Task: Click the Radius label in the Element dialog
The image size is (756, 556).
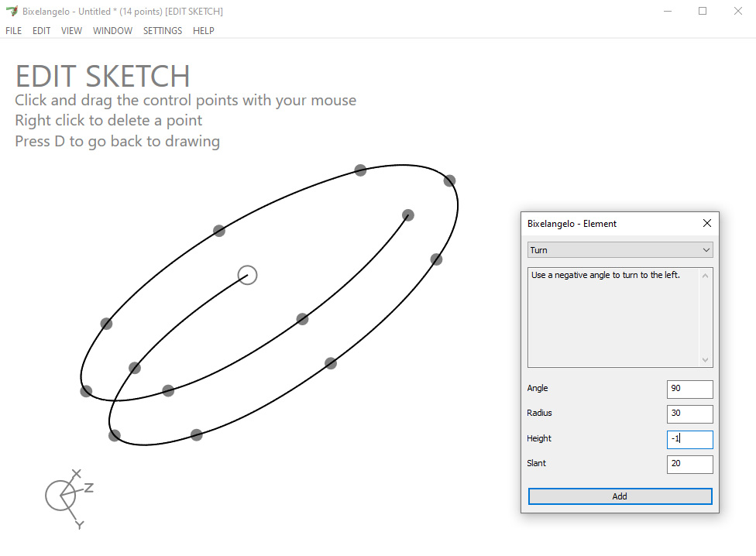Action: tap(539, 413)
